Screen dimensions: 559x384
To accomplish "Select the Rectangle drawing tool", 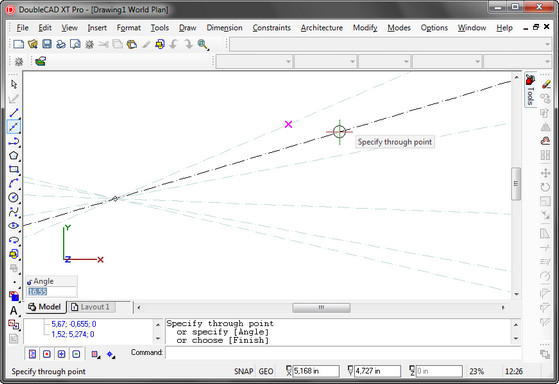I will [x=14, y=169].
